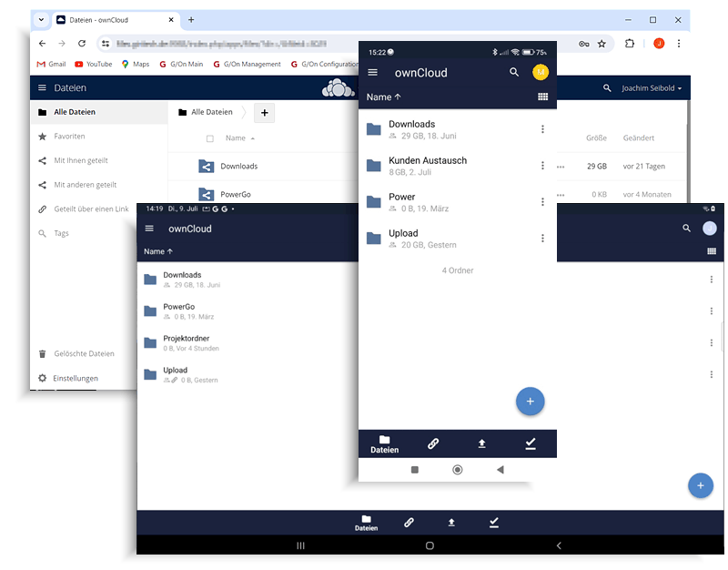The width and height of the screenshot is (728, 570).
Task: Open hamburger menu in phone ownCloud app
Action: click(x=372, y=73)
